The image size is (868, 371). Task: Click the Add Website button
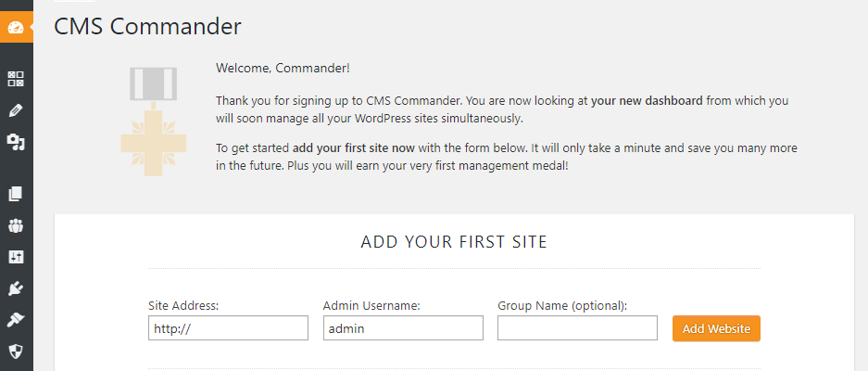click(x=716, y=328)
